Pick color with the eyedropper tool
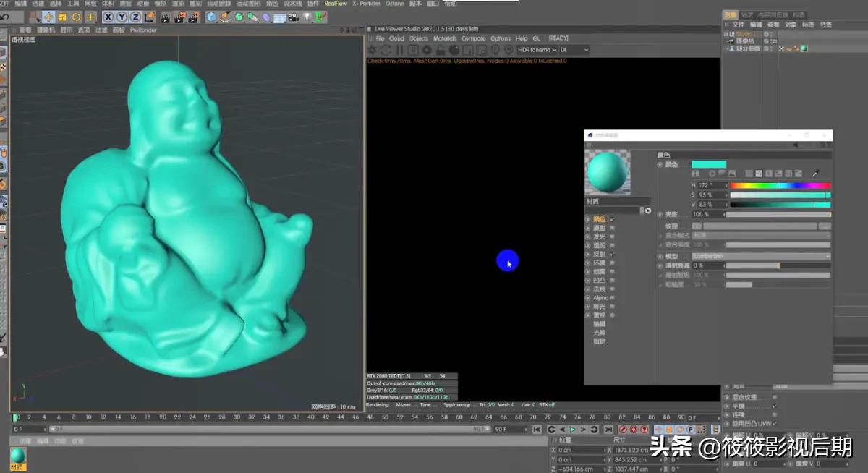 (x=815, y=174)
